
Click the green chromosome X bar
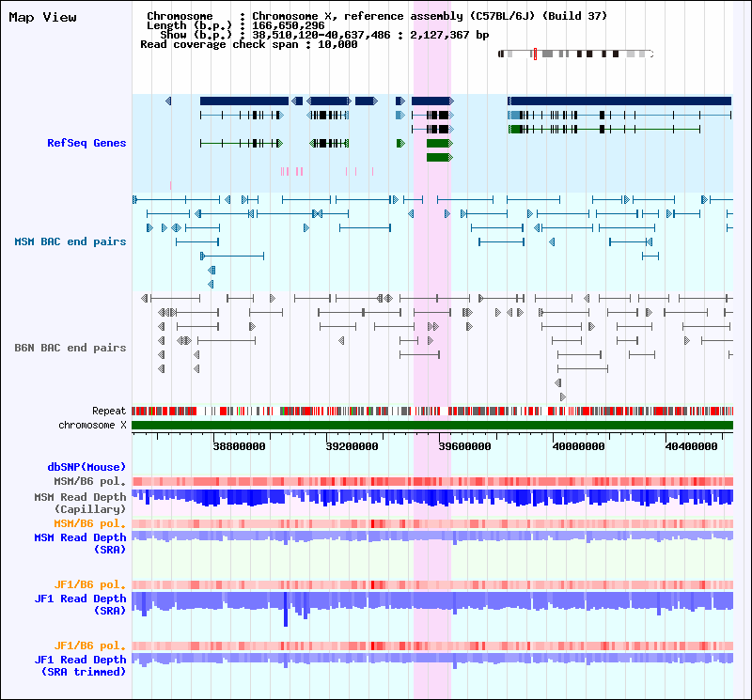tap(432, 426)
